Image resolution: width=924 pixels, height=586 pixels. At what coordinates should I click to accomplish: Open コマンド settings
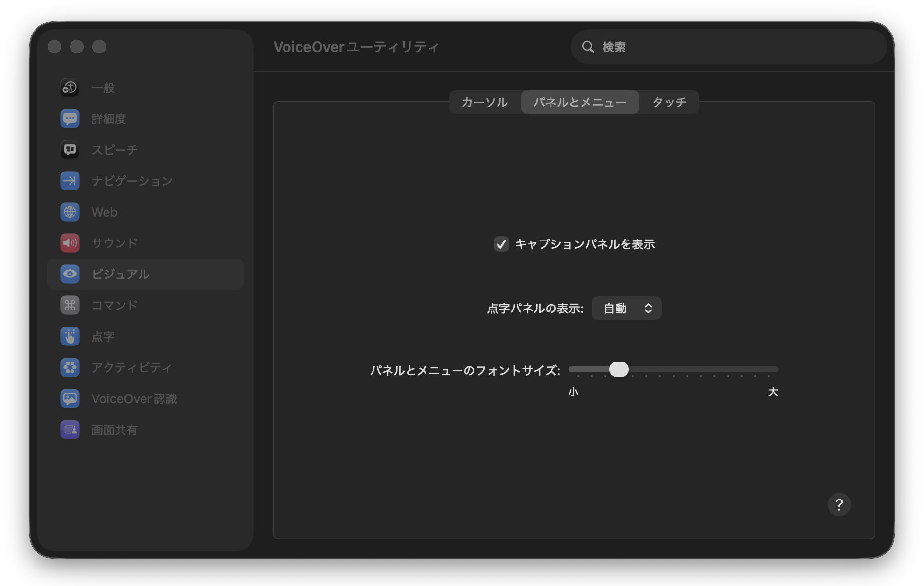(x=115, y=305)
